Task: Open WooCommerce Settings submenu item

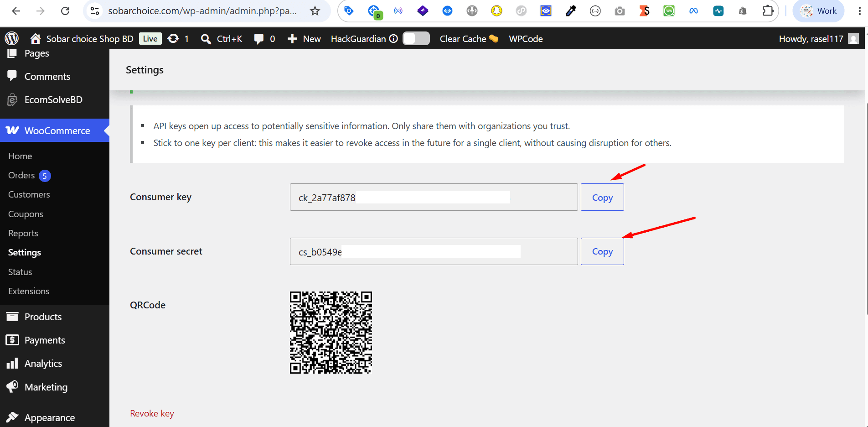Action: click(25, 252)
